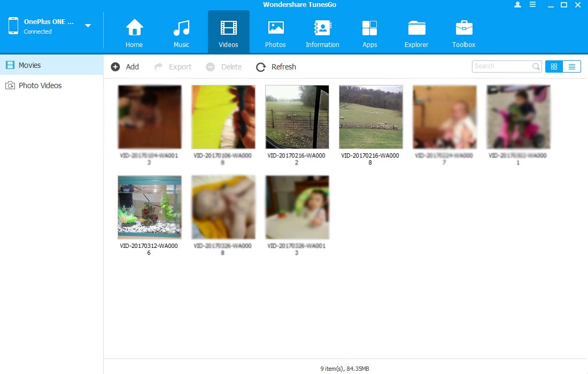Select Movies in the sidebar
The image size is (588, 374).
[x=30, y=65]
